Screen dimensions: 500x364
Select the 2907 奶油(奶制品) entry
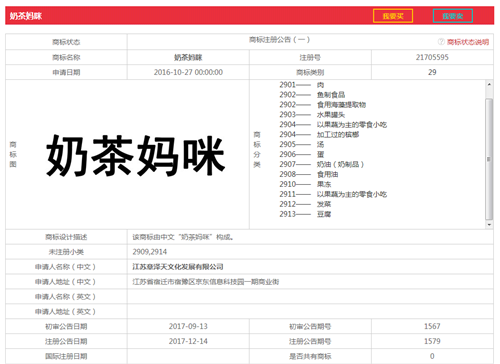322,164
